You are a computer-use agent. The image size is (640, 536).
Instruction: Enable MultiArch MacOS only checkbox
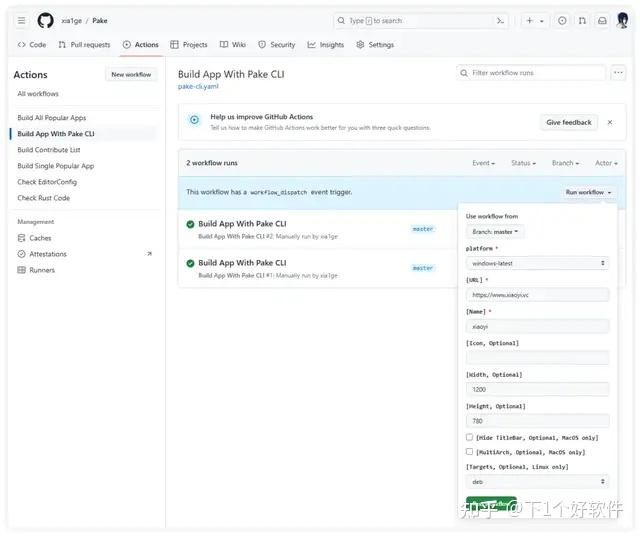pos(469,451)
